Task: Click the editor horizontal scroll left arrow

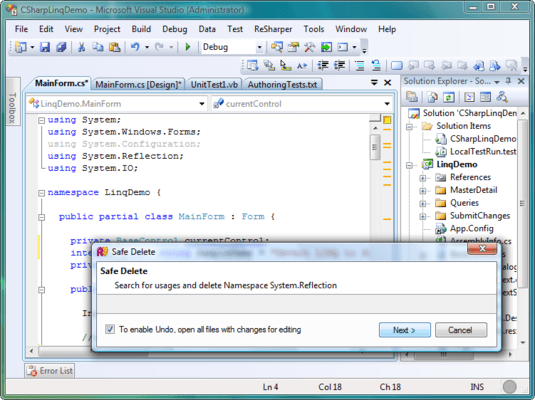Action: pyautogui.click(x=32, y=351)
